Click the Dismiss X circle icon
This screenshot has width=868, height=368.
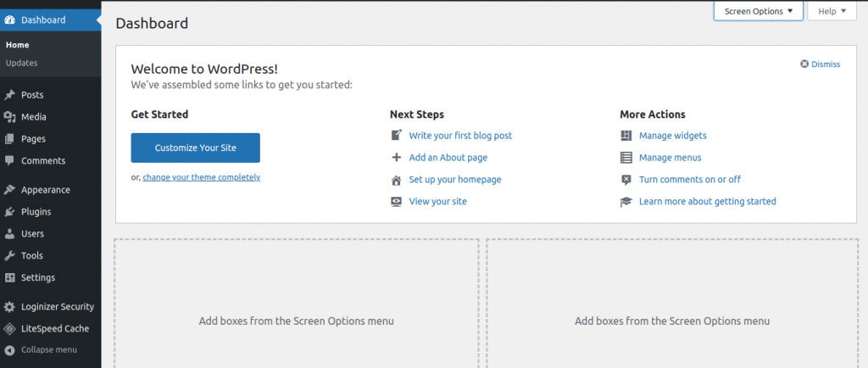pos(805,64)
